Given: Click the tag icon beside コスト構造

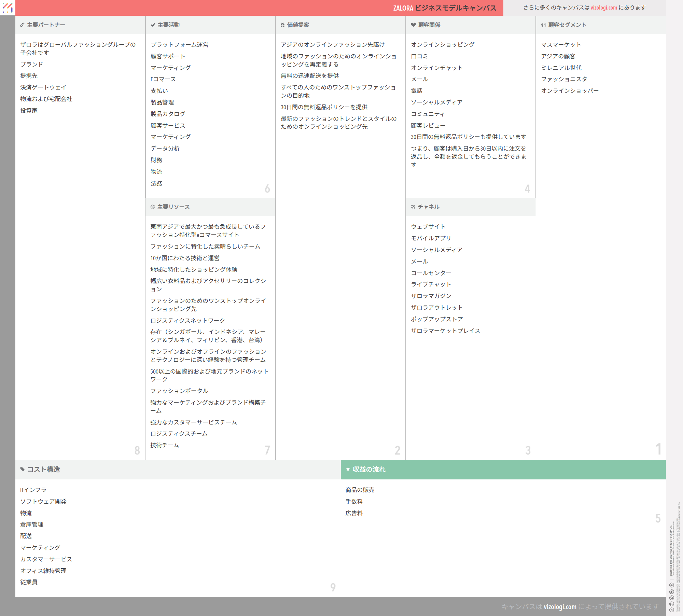Looking at the screenshot, I should [x=23, y=469].
